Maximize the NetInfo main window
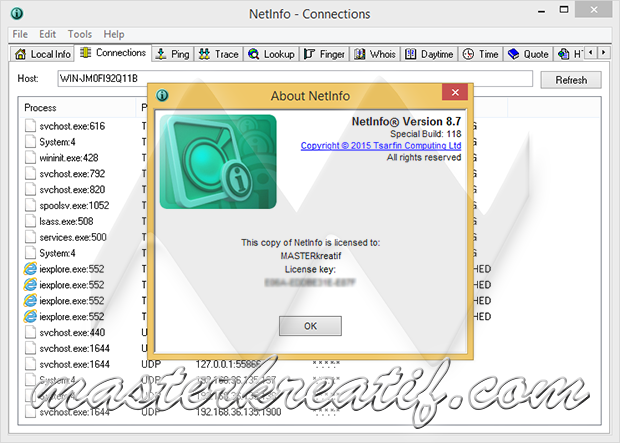The width and height of the screenshot is (620, 443). tap(564, 9)
